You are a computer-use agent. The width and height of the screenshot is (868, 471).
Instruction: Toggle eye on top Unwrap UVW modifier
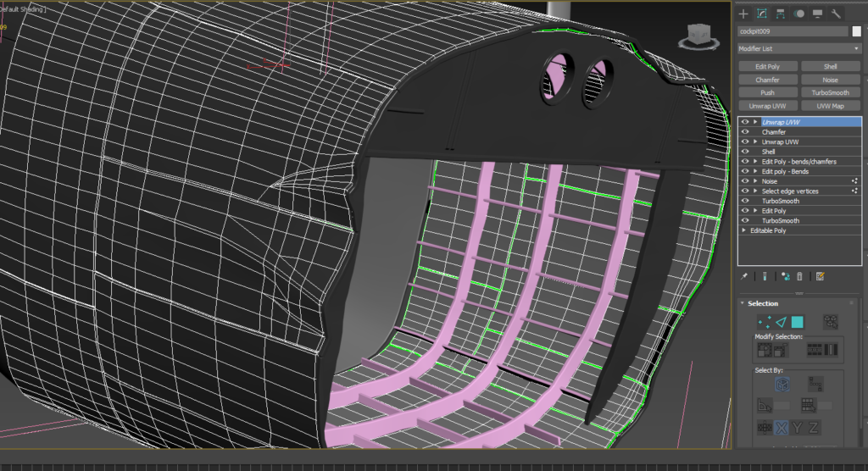coord(745,122)
